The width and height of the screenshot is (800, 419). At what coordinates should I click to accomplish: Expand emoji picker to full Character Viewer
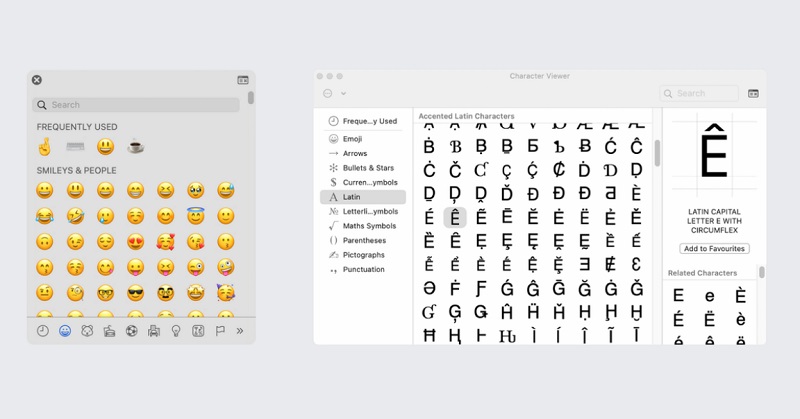tap(243, 80)
